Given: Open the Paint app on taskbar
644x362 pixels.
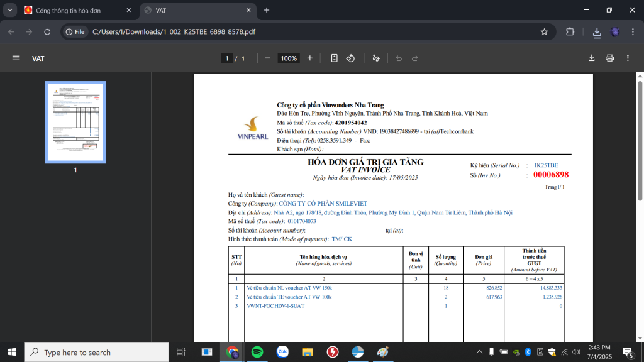Looking at the screenshot, I should tap(383, 352).
